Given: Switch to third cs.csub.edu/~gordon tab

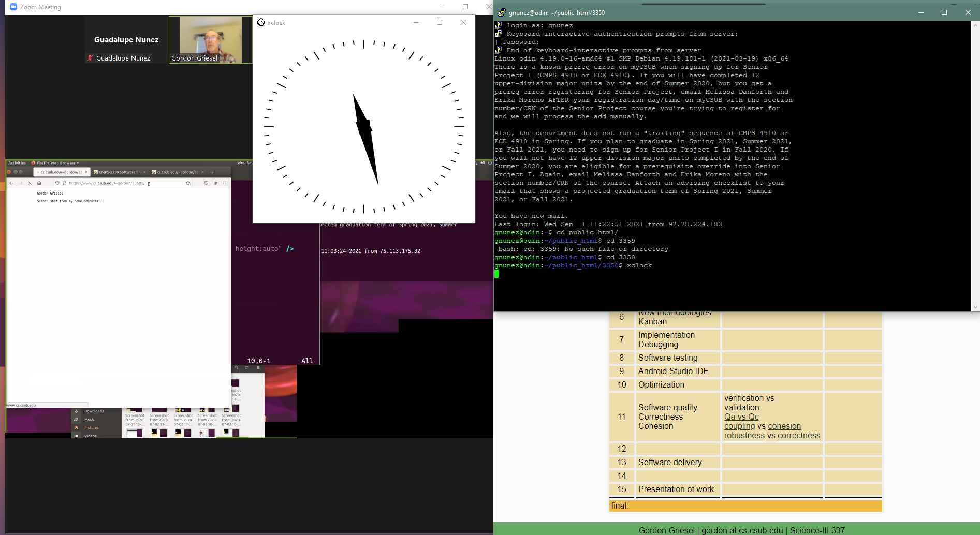Looking at the screenshot, I should pos(178,172).
